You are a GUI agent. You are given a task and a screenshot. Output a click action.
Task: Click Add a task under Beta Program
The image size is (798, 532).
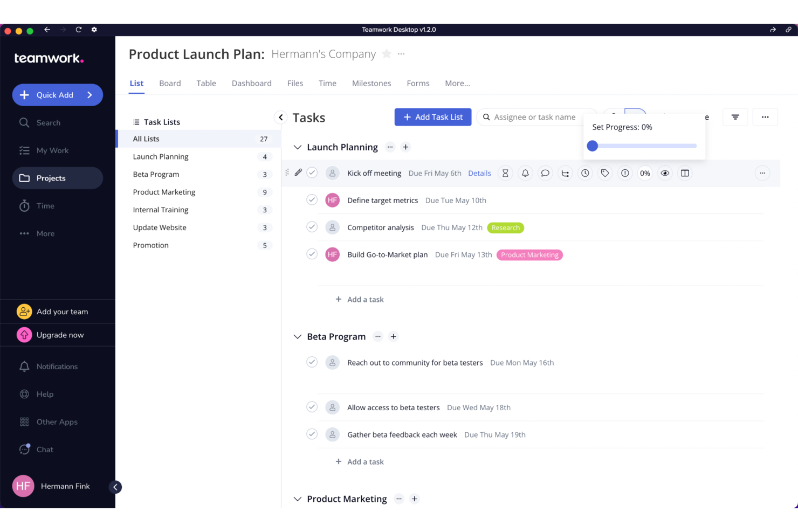coord(360,462)
